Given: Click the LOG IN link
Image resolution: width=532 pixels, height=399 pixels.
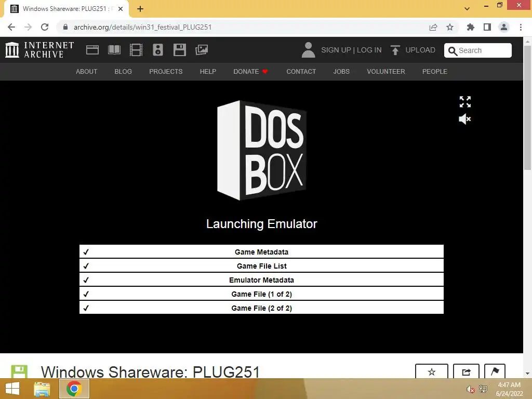Looking at the screenshot, I should pyautogui.click(x=369, y=50).
